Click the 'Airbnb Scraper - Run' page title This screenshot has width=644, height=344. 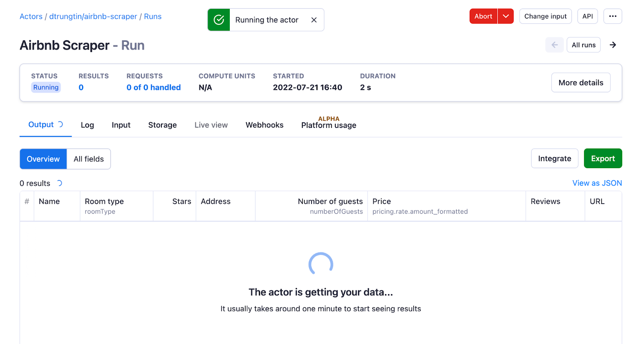[x=82, y=45]
